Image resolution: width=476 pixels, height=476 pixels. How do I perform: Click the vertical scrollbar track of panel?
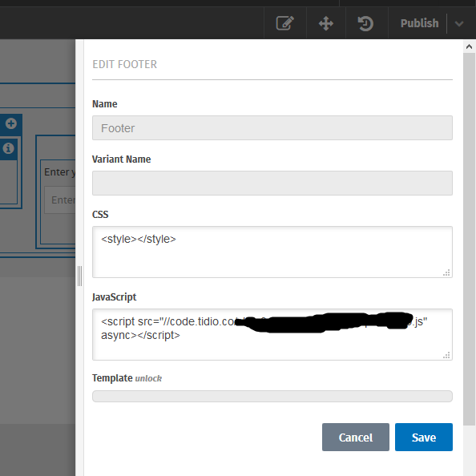click(469, 240)
